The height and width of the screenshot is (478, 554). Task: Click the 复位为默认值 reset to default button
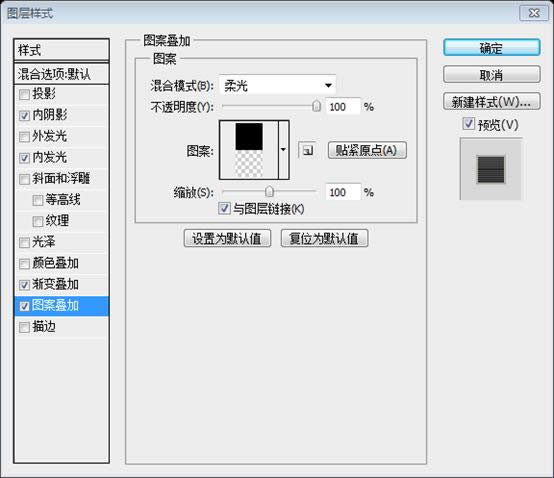(324, 238)
